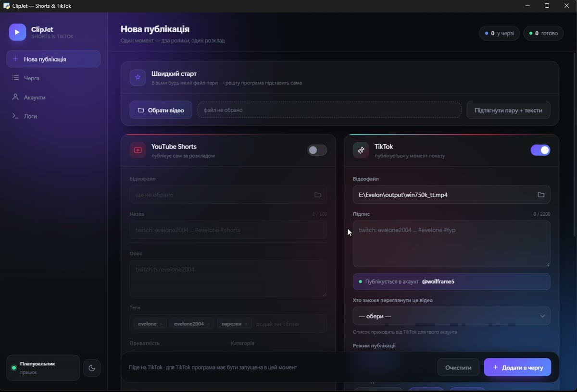577x392 pixels.
Task: Remove the evelone tag
Action: pos(161,324)
